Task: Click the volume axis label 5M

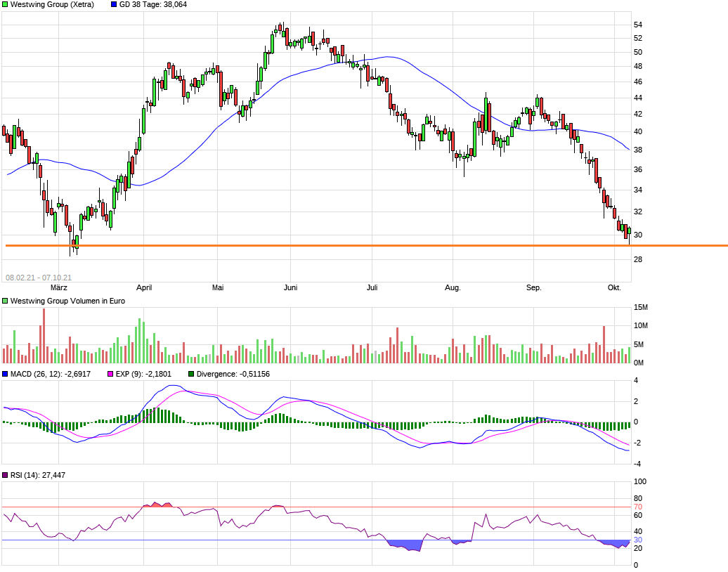Action: point(639,344)
